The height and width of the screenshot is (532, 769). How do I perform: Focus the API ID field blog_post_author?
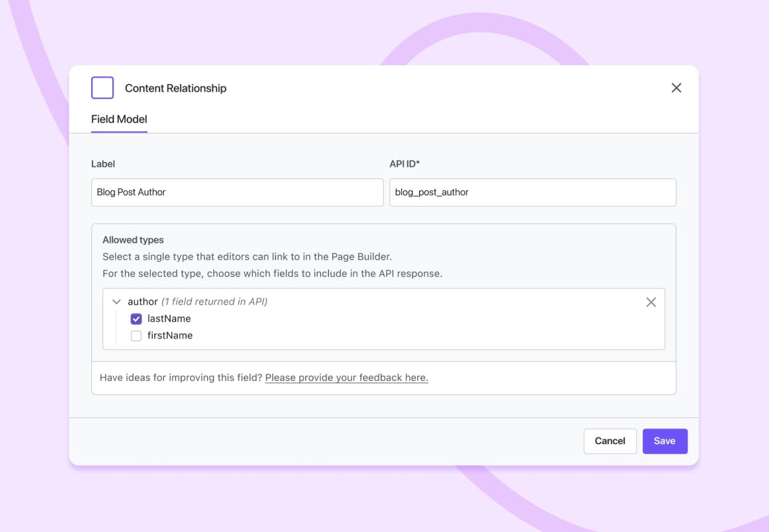tap(532, 192)
